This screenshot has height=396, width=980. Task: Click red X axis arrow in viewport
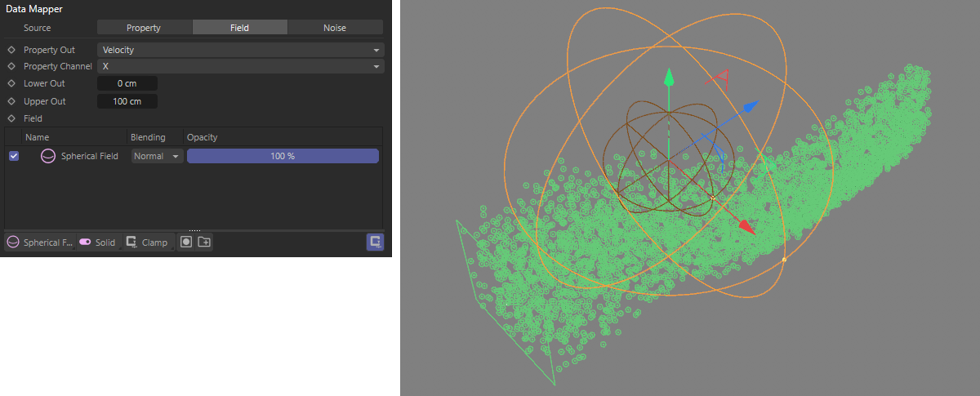tap(746, 227)
